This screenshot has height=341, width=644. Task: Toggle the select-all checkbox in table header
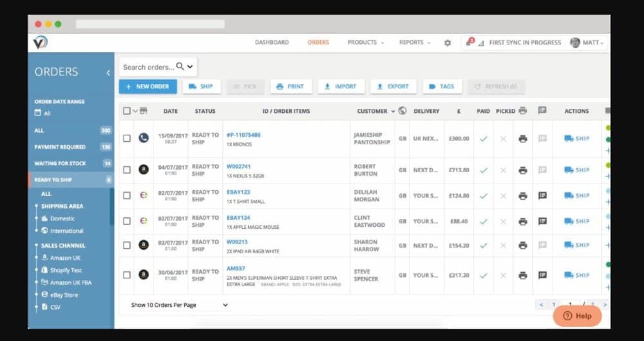click(127, 111)
